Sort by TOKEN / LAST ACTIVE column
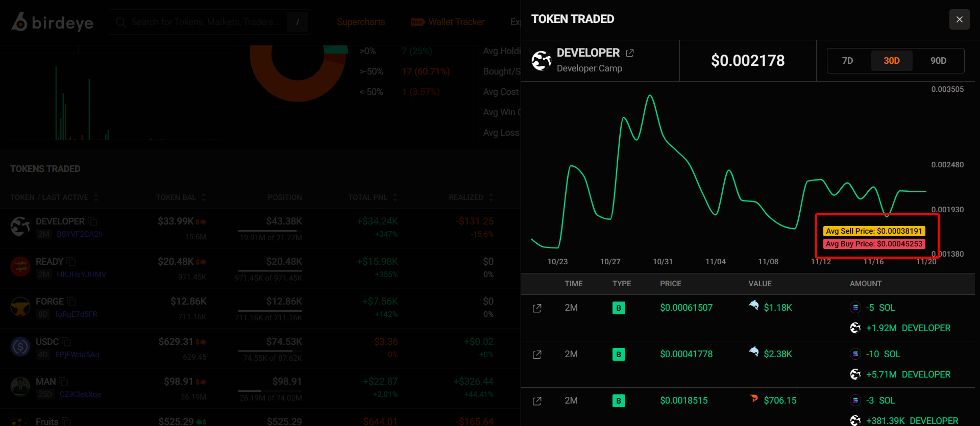 pos(54,197)
